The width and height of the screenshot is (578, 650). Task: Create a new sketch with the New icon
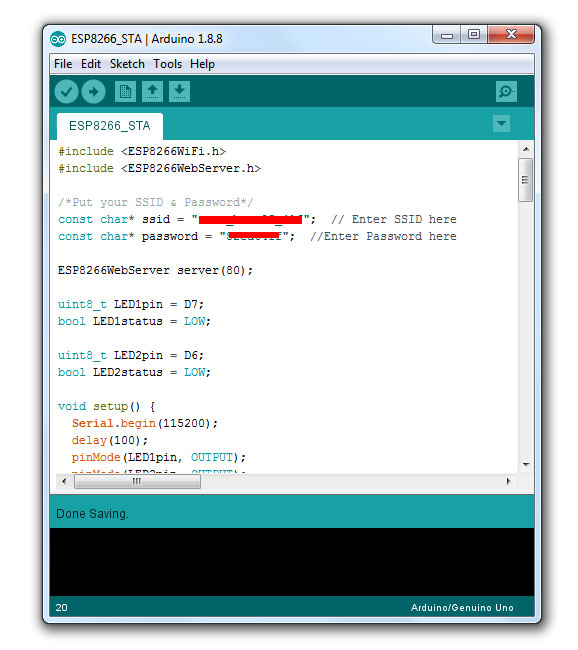(x=125, y=92)
